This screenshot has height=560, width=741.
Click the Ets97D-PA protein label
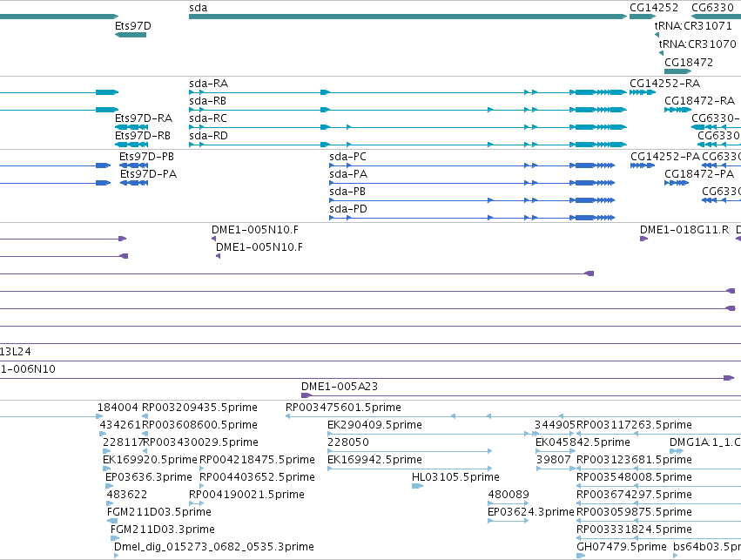pos(148,174)
